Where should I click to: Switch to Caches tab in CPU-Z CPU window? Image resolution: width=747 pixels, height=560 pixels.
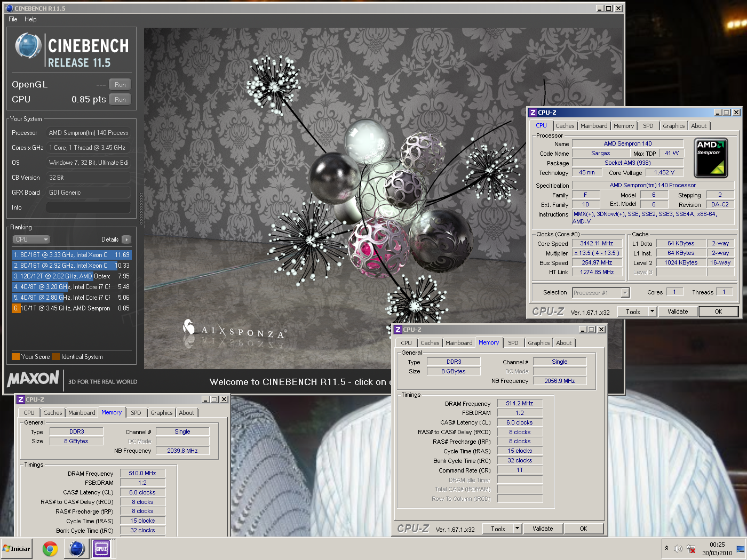click(x=565, y=126)
